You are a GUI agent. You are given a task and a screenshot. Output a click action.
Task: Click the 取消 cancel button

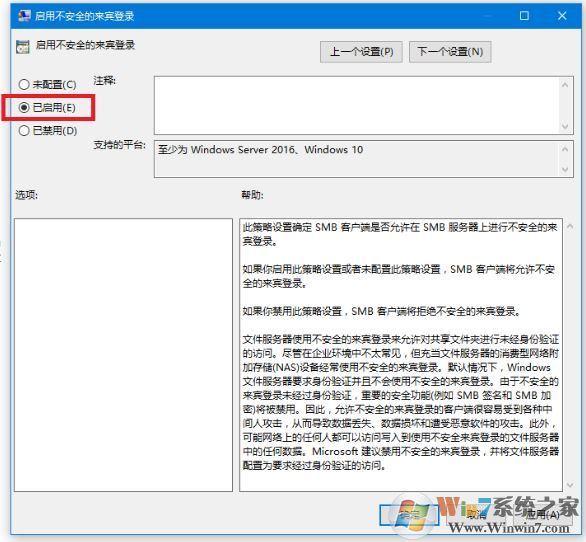coord(476,515)
